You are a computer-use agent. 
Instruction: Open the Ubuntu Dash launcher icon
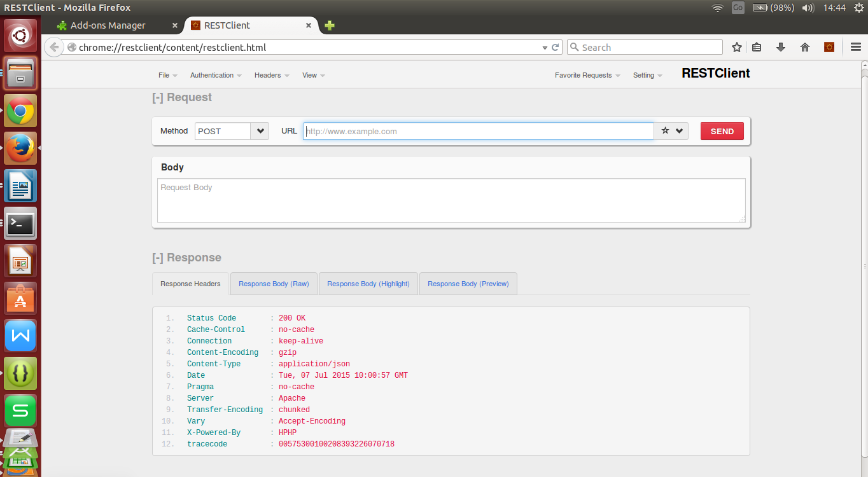[20, 35]
